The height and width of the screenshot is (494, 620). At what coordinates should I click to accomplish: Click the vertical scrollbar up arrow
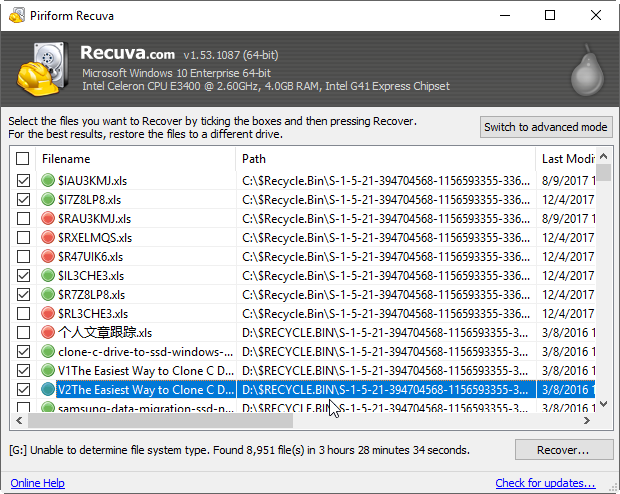[x=603, y=156]
